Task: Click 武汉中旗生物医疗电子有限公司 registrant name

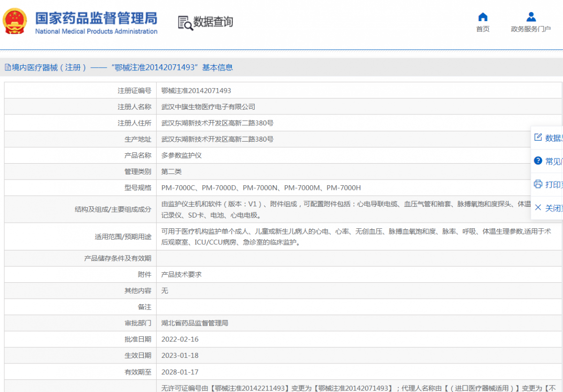Action: pos(208,107)
